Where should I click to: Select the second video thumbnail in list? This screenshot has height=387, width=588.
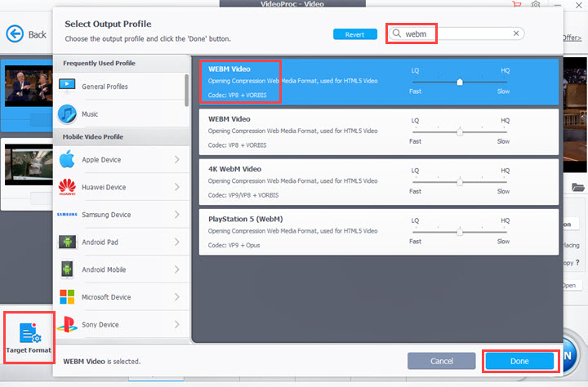click(x=29, y=165)
